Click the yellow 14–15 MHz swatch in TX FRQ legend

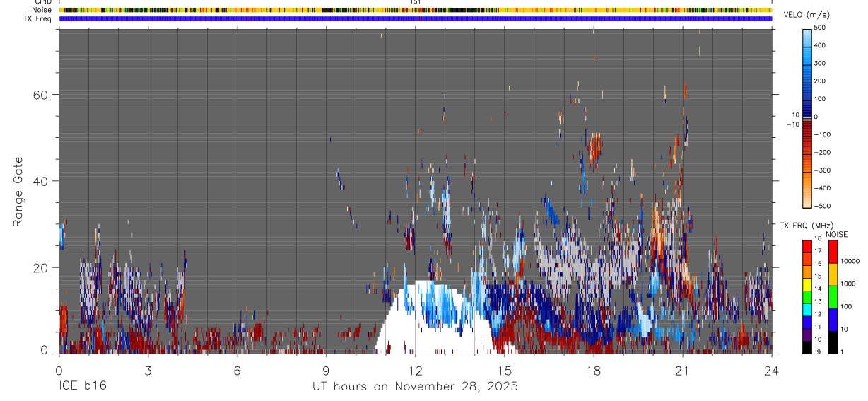(x=807, y=283)
